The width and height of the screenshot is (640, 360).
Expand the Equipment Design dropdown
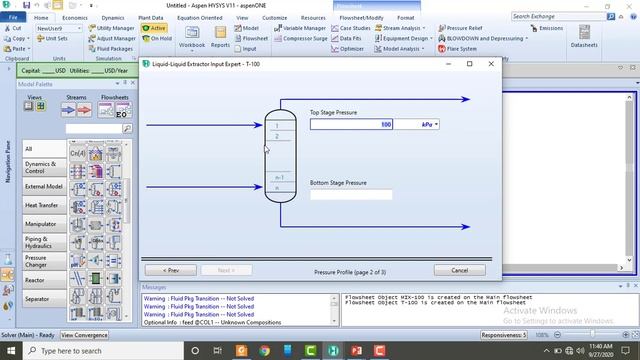[431, 38]
